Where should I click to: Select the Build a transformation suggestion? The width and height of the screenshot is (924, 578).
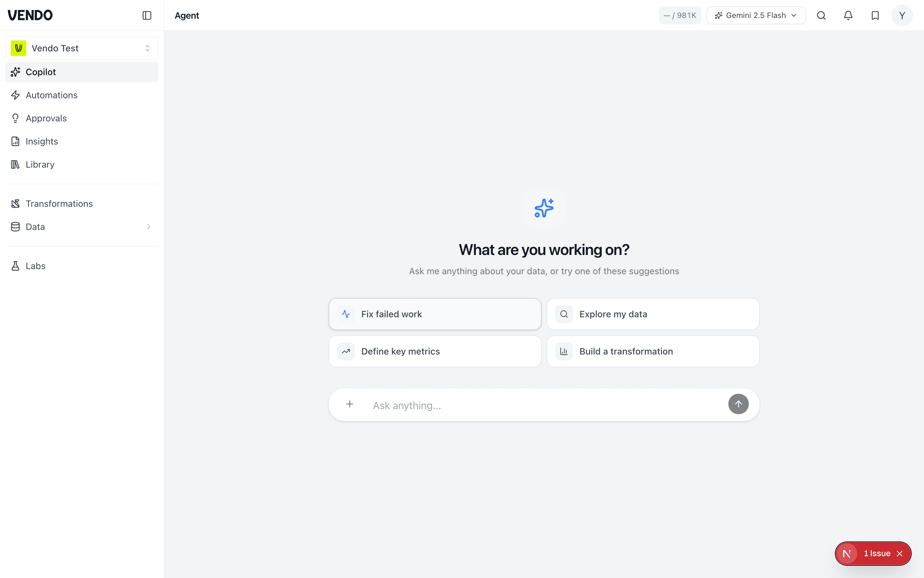[x=653, y=351]
